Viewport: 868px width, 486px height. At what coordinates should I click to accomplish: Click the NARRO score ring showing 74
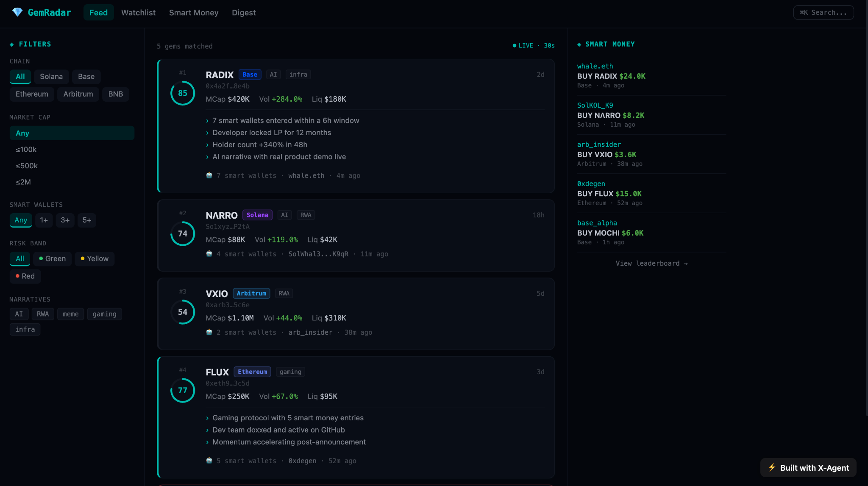pos(183,233)
